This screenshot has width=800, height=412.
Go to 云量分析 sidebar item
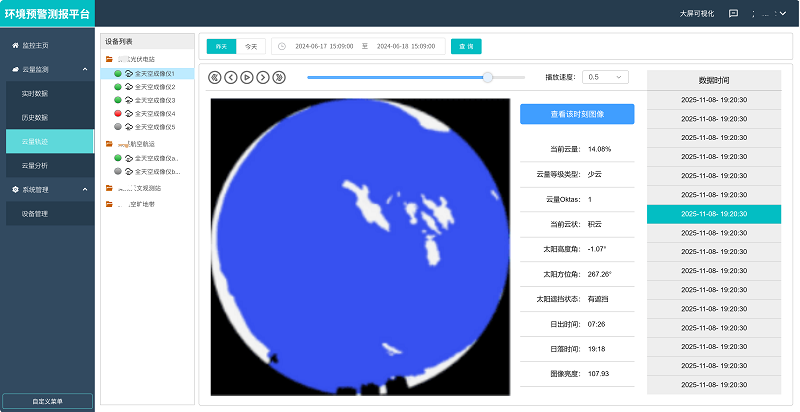coord(35,165)
